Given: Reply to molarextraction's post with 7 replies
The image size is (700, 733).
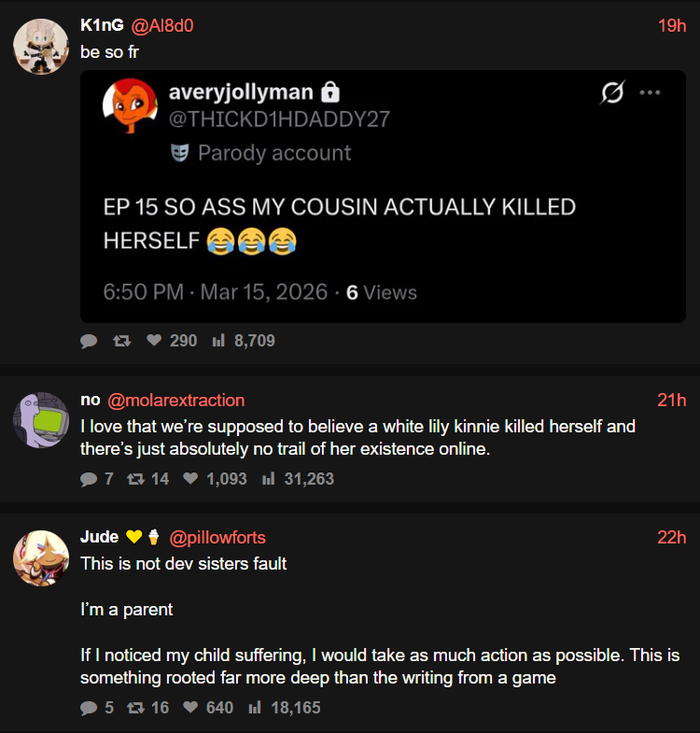Looking at the screenshot, I should pos(89,479).
